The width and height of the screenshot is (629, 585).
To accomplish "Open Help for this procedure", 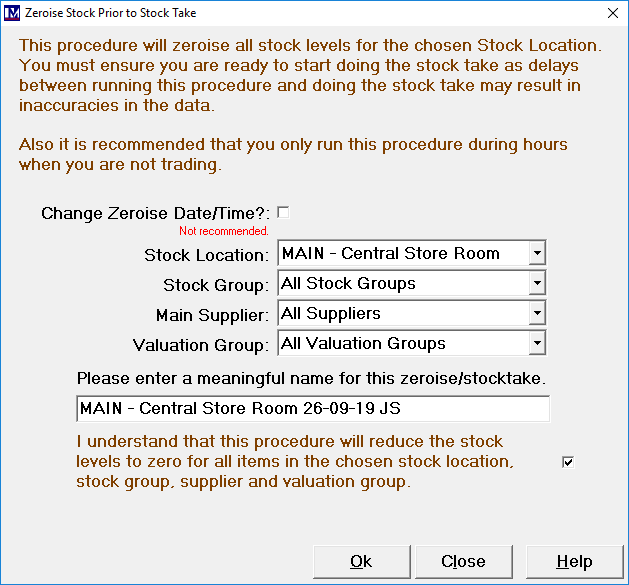I will point(574,561).
